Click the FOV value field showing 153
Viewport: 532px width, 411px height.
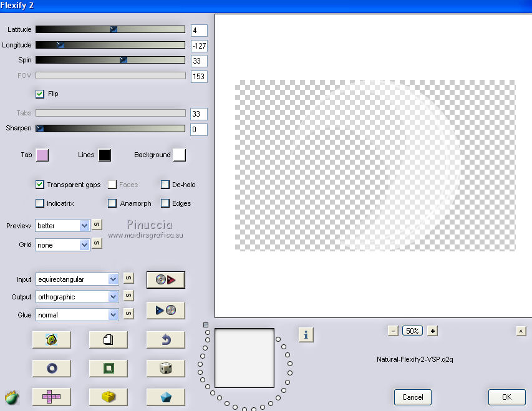pos(199,77)
